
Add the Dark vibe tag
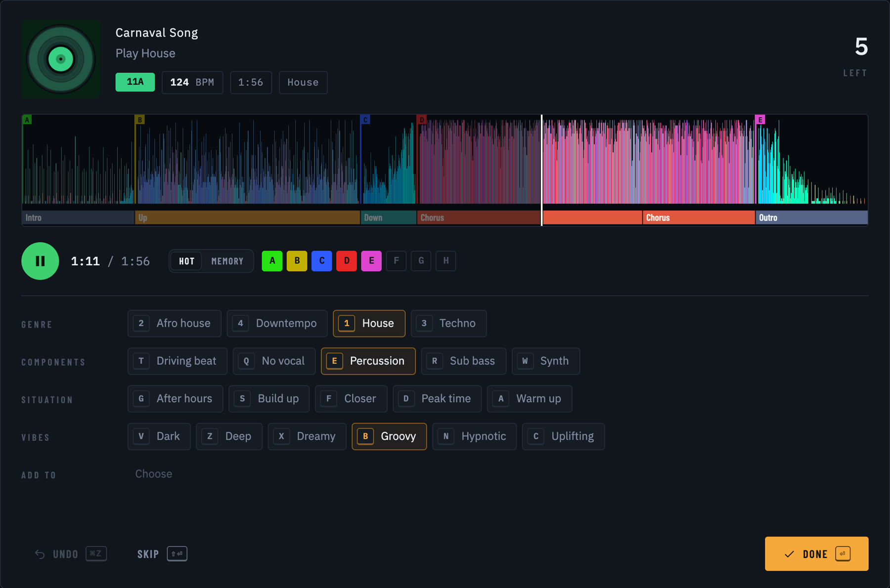[x=159, y=436]
